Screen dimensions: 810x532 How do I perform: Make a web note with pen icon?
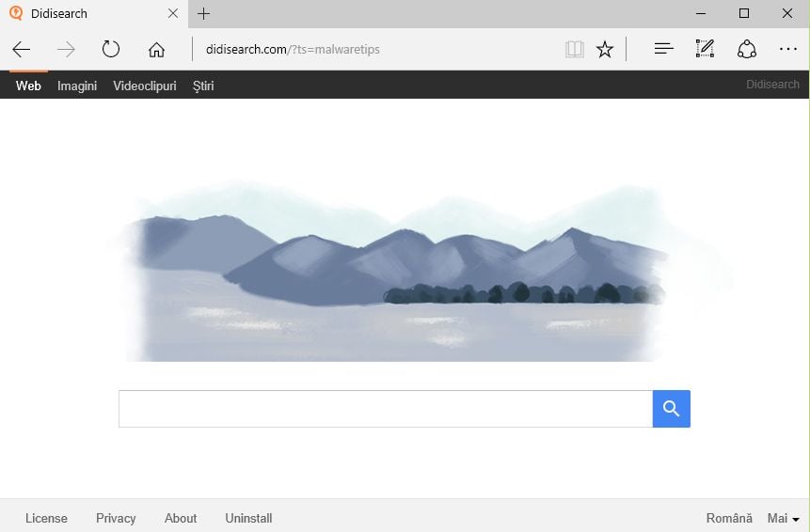(706, 49)
